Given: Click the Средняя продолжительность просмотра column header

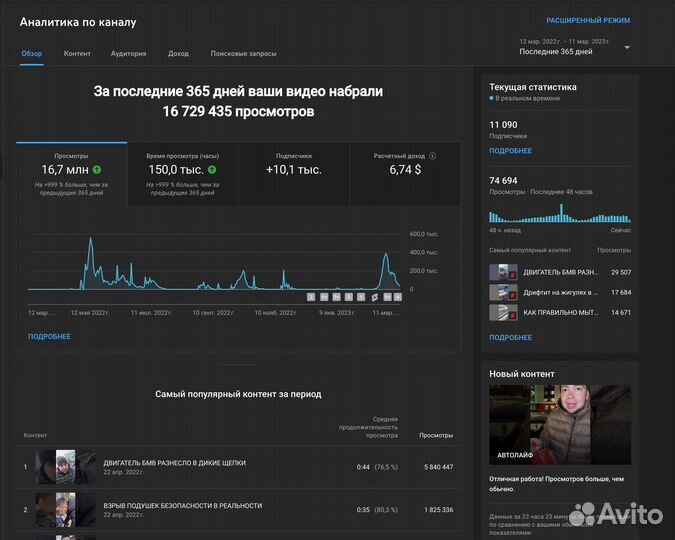Looking at the screenshot, I should pos(368,427).
